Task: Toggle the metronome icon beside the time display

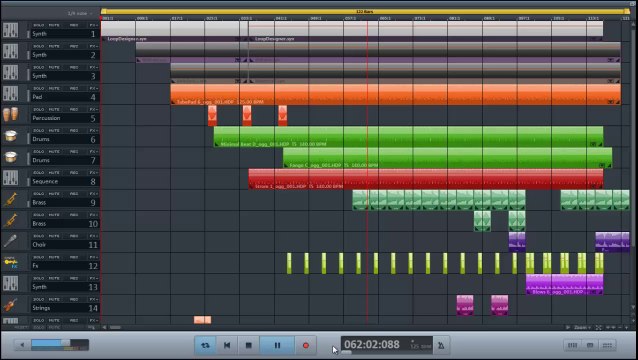Action: point(441,346)
